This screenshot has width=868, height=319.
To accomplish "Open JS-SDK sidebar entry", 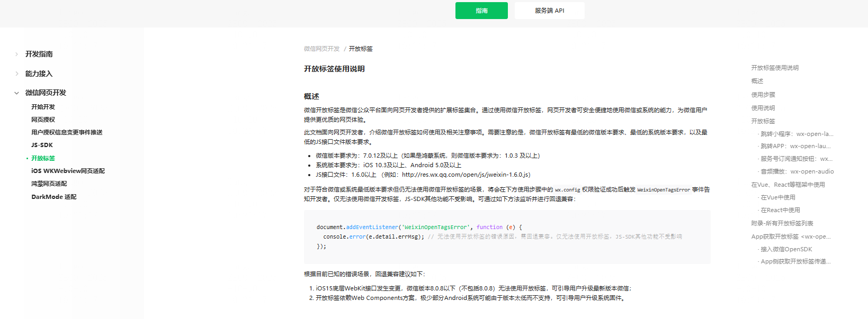I will [x=42, y=145].
